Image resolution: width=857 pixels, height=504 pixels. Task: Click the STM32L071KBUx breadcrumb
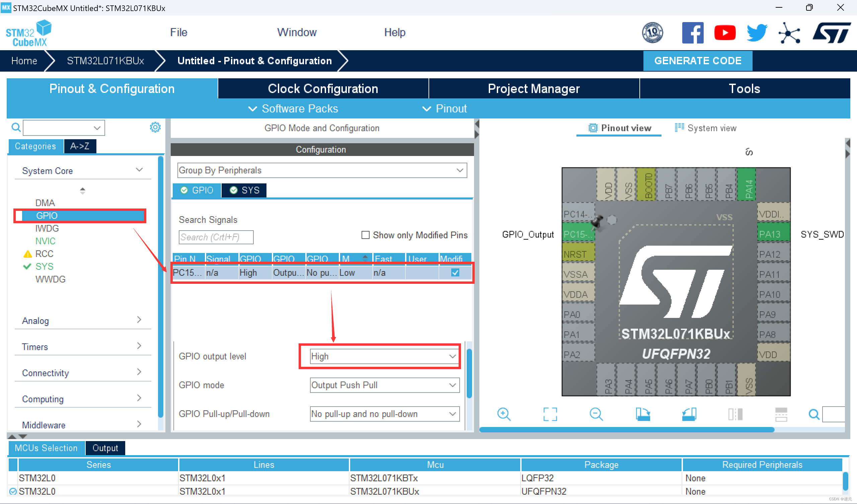(105, 61)
